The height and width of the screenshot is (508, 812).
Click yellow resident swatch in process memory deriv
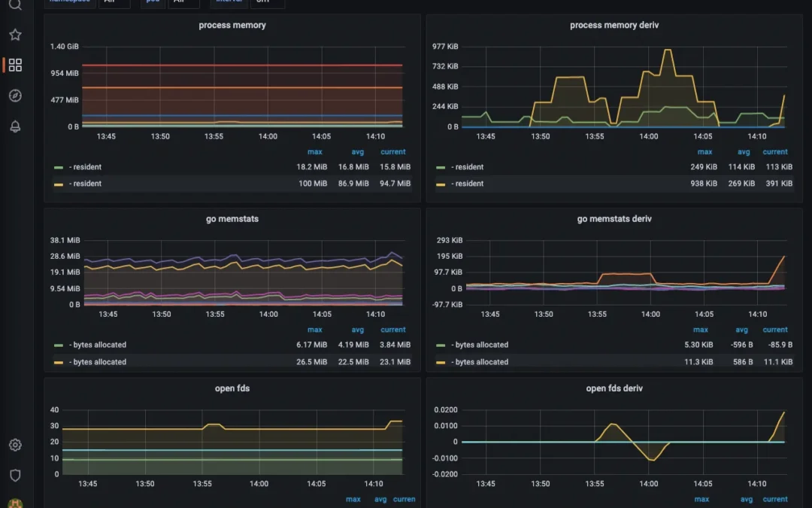click(441, 184)
